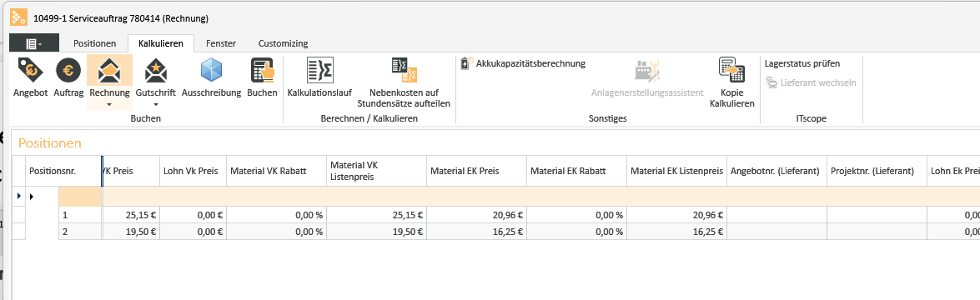Image resolution: width=980 pixels, height=300 pixels.
Task: Click the Ausschreibung cube icon
Action: tap(211, 71)
